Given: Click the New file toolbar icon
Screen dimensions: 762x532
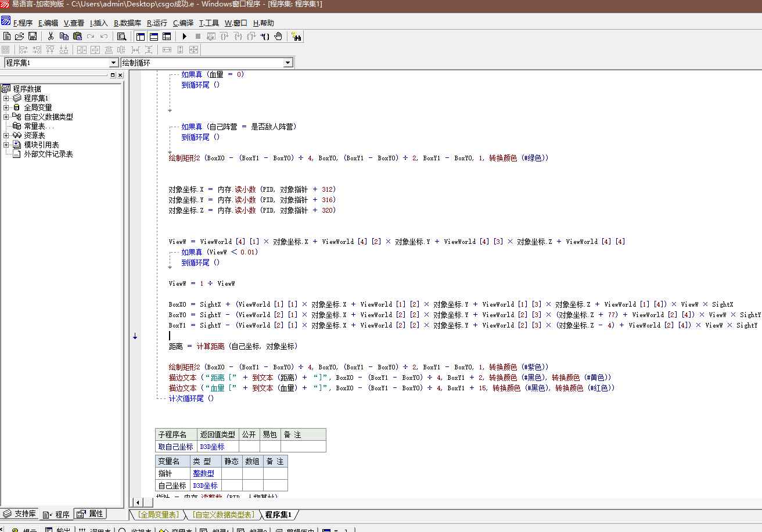Looking at the screenshot, I should [7, 36].
